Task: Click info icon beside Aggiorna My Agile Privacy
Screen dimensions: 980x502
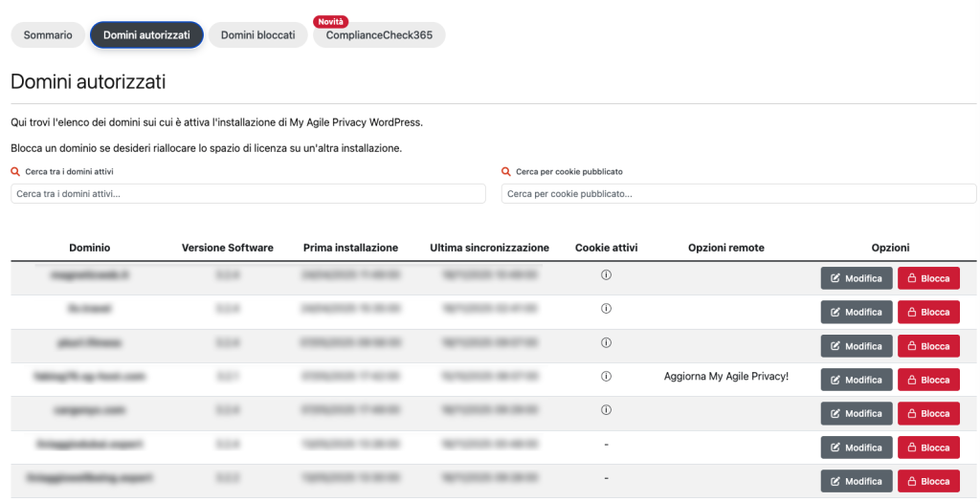Action: point(606,377)
